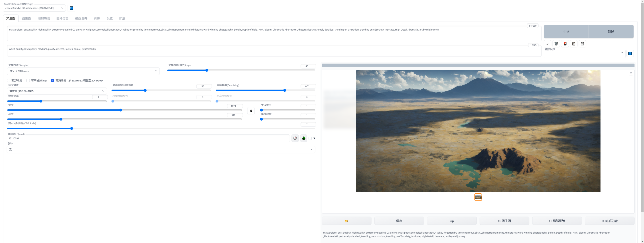The image size is (644, 243).
Task: Refresh the 模板风格 styles list
Action: 630,53
